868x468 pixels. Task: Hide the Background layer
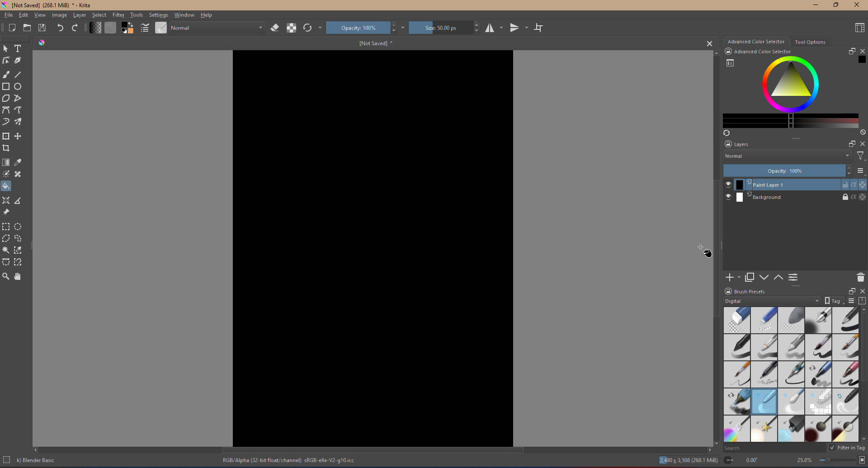728,197
